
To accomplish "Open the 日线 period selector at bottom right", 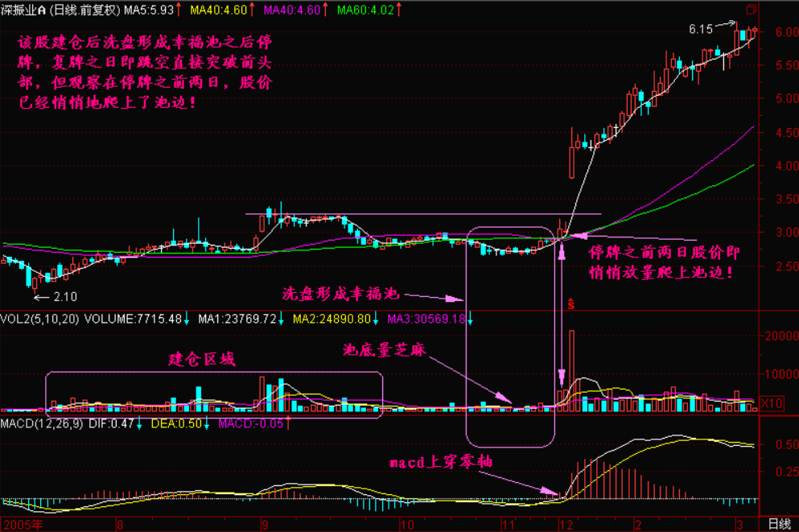I will [x=779, y=524].
